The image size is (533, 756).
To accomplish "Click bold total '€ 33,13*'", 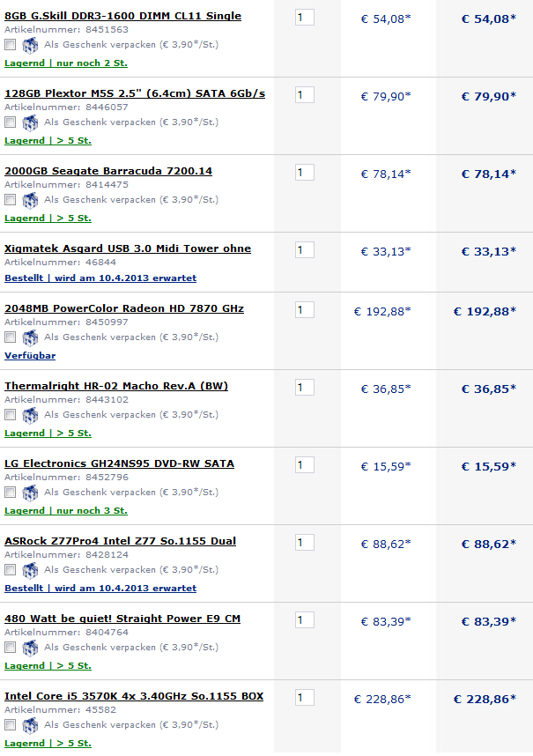I will tap(489, 252).
